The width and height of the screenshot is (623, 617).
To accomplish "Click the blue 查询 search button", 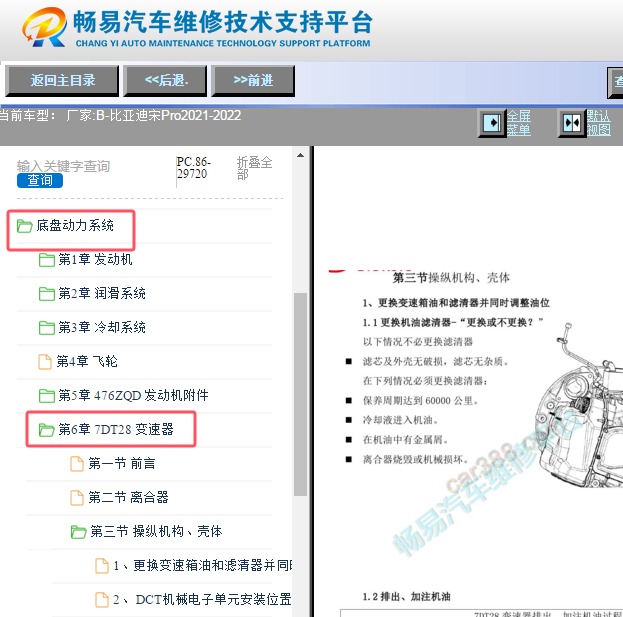I will 40,180.
